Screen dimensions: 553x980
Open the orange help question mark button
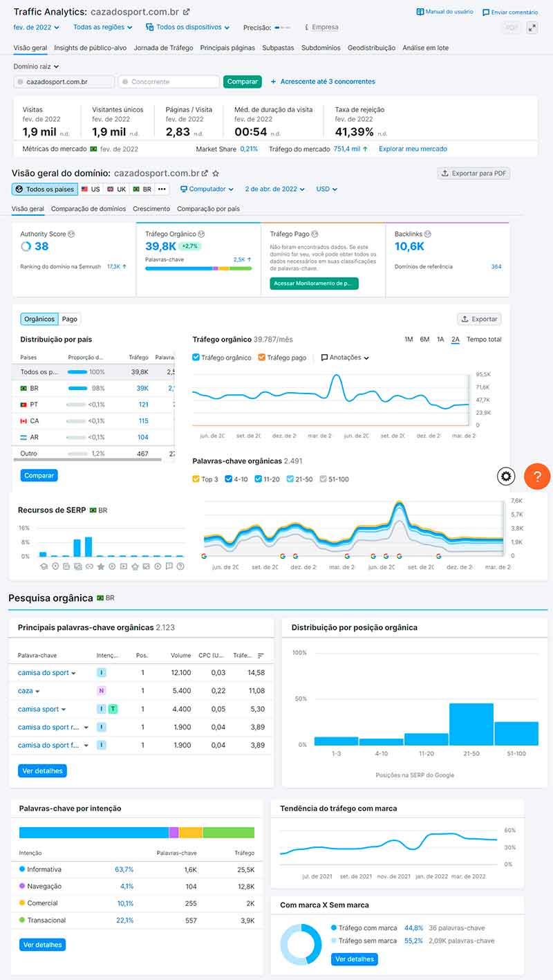pos(537,476)
